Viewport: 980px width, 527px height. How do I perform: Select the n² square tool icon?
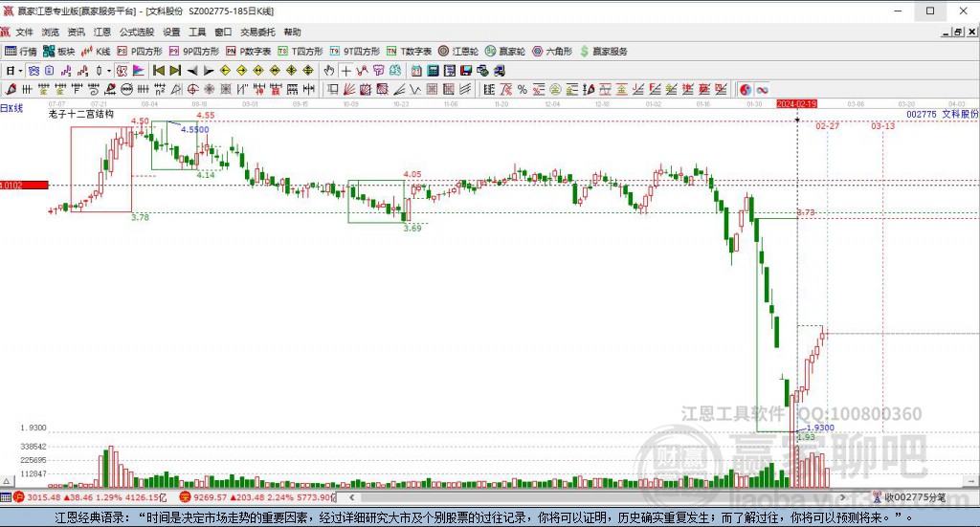coord(160,89)
